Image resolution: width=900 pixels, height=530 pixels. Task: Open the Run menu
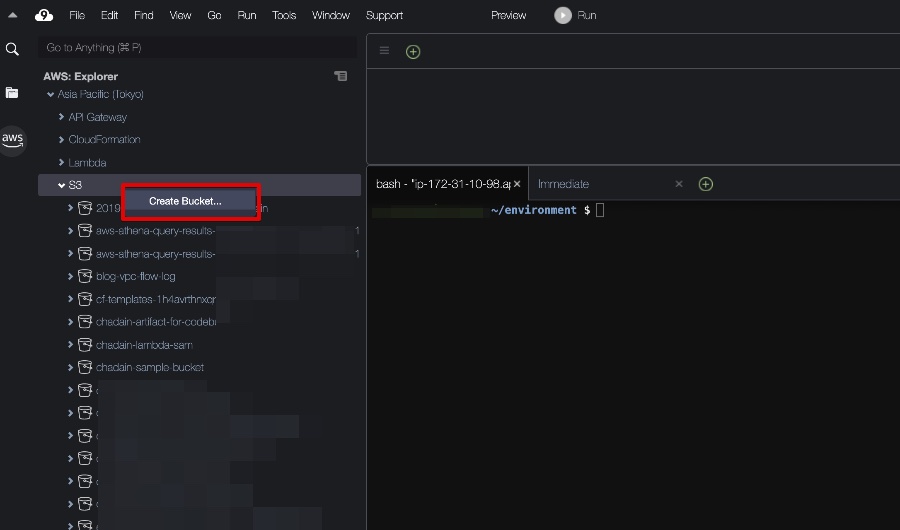(x=247, y=16)
